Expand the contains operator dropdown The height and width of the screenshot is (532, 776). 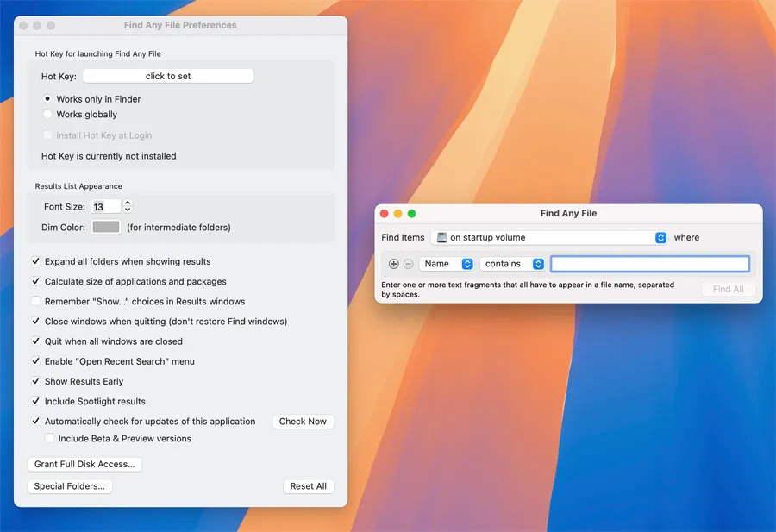(x=513, y=264)
